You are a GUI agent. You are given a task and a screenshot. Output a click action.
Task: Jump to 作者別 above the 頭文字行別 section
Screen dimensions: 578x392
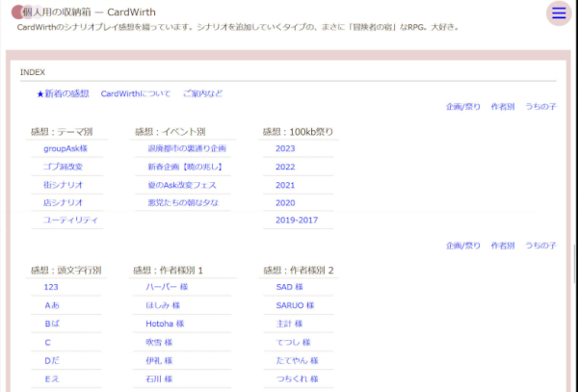(x=503, y=246)
